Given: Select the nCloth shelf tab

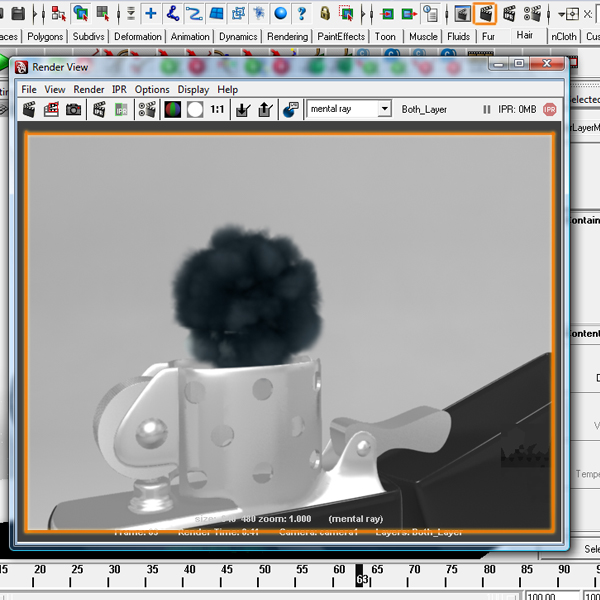Looking at the screenshot, I should (563, 37).
